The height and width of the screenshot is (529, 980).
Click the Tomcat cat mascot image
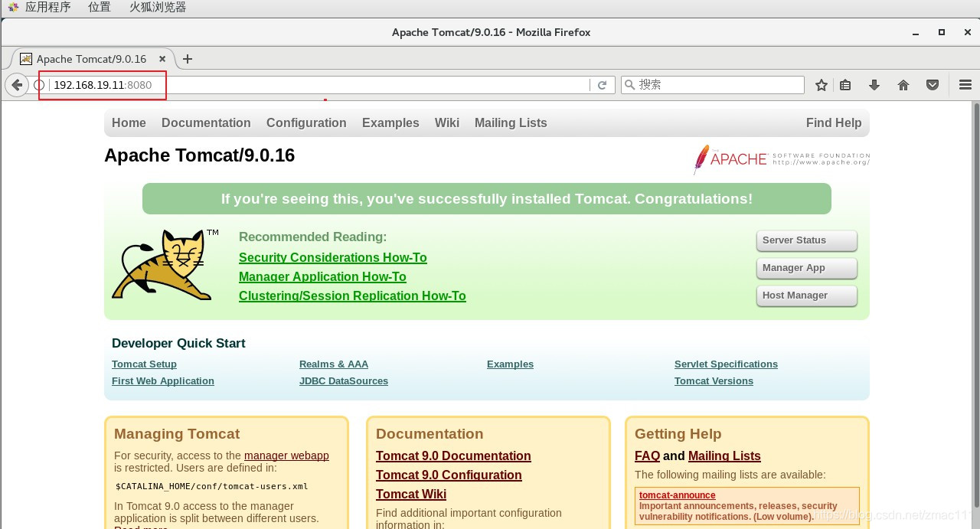(165, 264)
